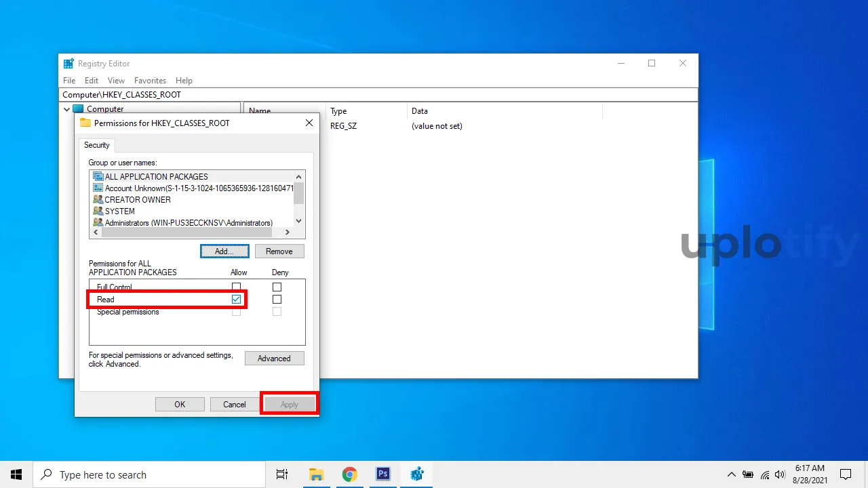Click the Registry Editor taskbar icon
Screen dimensions: 868x488
[x=416, y=474]
